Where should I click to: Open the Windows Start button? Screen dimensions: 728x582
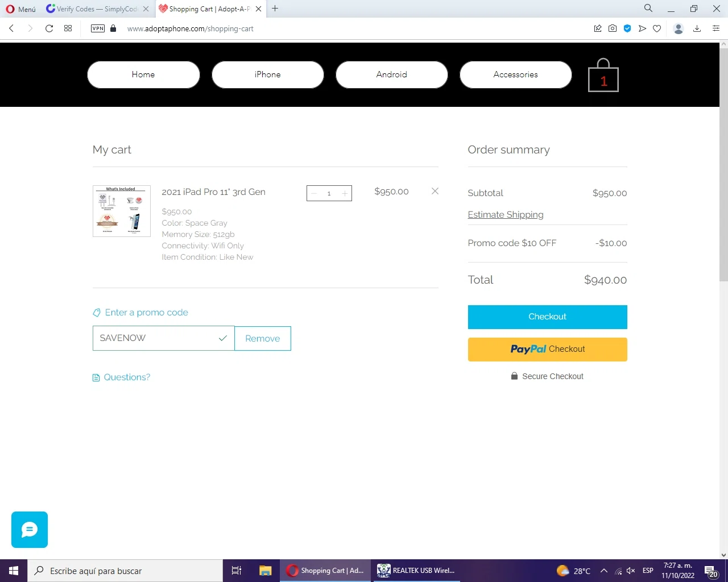14,571
